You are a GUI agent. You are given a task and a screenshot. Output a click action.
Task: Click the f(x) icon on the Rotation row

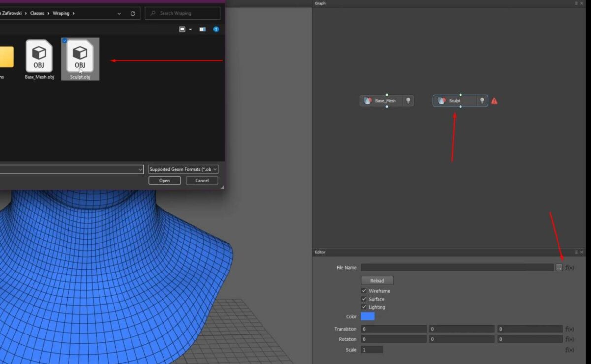(570, 339)
